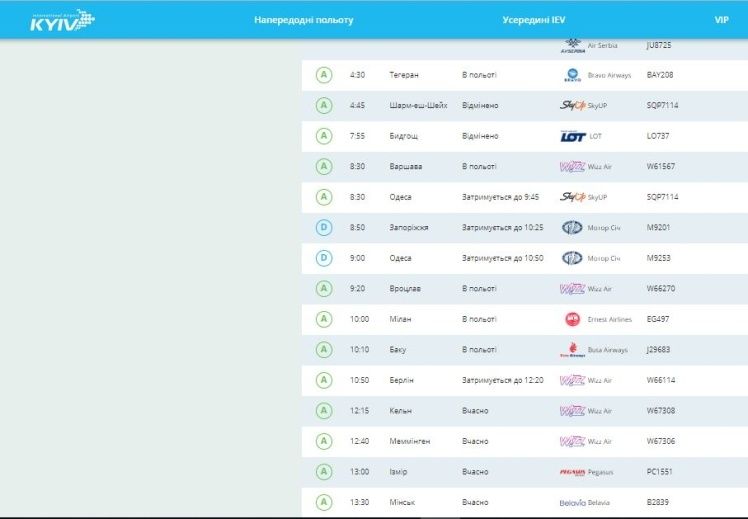
Task: Open the Напередодні польоту menu
Action: (303, 20)
